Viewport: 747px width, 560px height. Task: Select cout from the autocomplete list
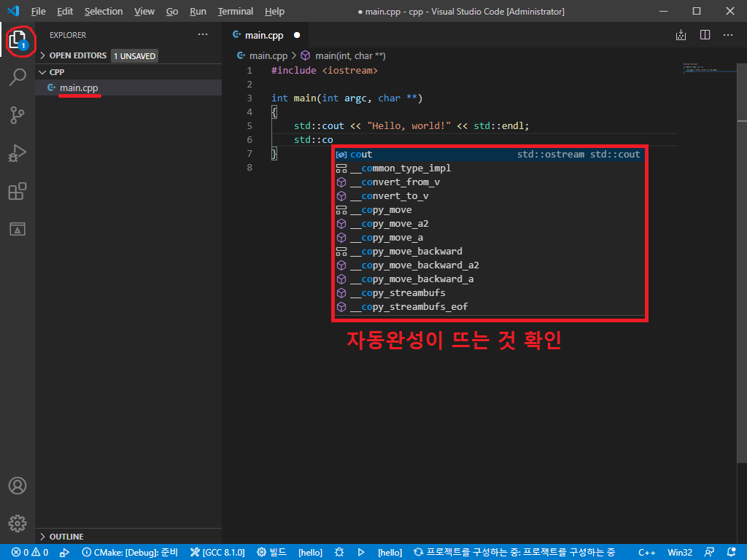[361, 155]
